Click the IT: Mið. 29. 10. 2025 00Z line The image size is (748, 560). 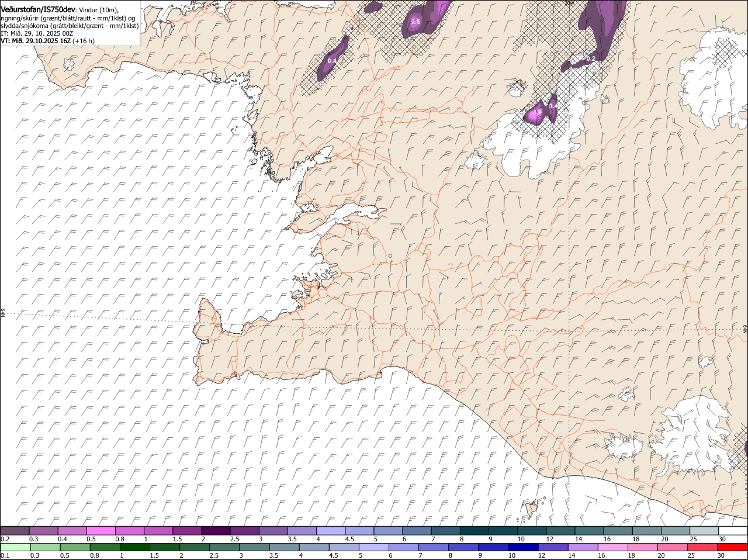coord(37,33)
